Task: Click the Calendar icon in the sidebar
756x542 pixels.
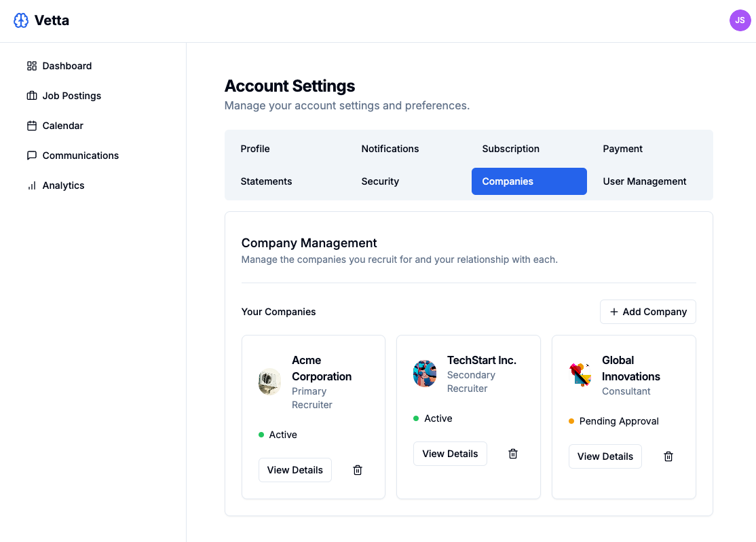Action: click(x=31, y=125)
